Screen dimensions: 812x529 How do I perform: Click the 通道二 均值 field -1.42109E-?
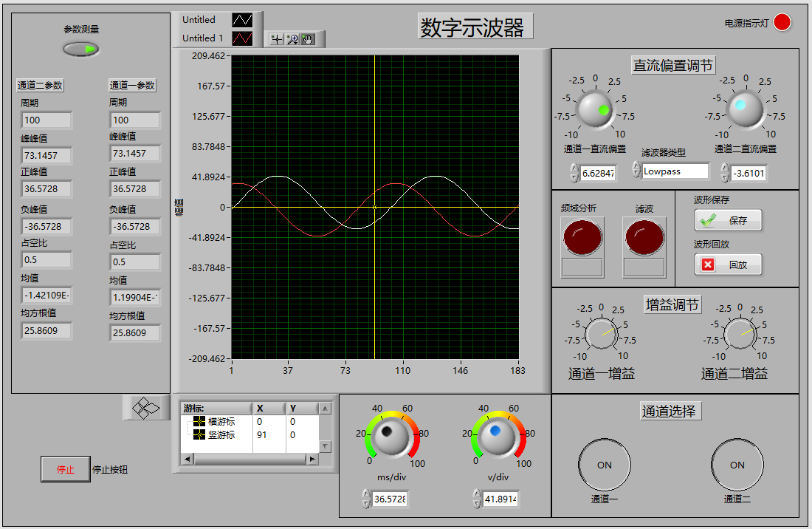(46, 296)
